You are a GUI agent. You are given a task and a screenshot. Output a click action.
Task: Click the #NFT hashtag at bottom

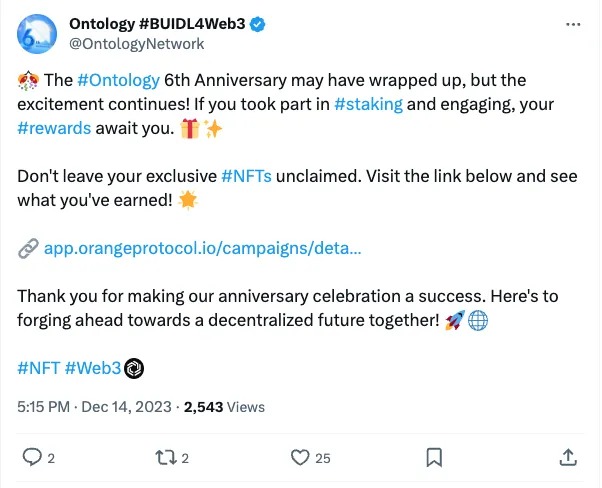click(x=39, y=369)
